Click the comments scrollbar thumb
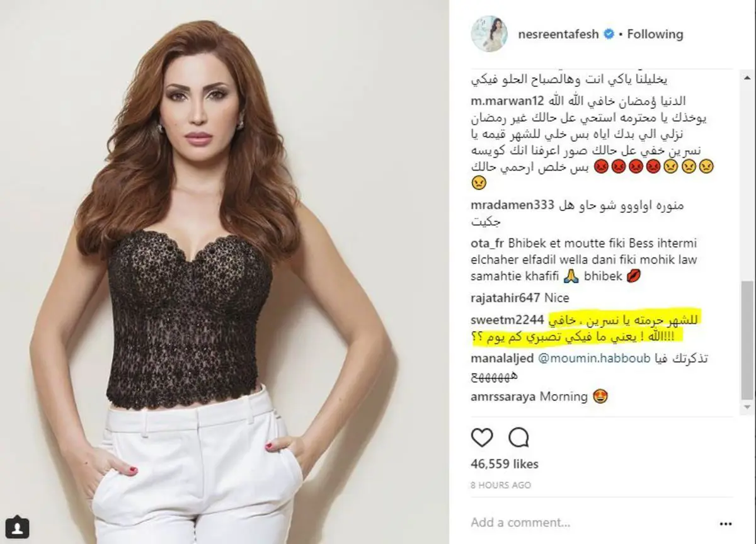 coord(747,340)
